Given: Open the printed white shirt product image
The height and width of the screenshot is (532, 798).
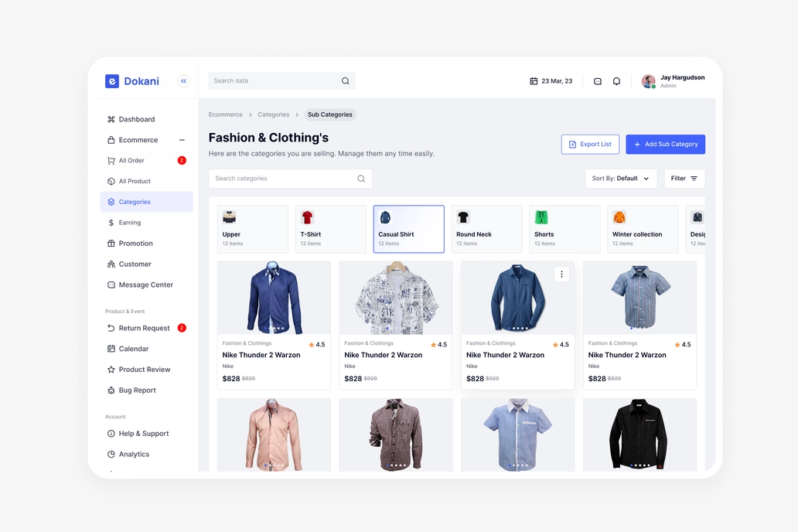Looking at the screenshot, I should pos(396,298).
